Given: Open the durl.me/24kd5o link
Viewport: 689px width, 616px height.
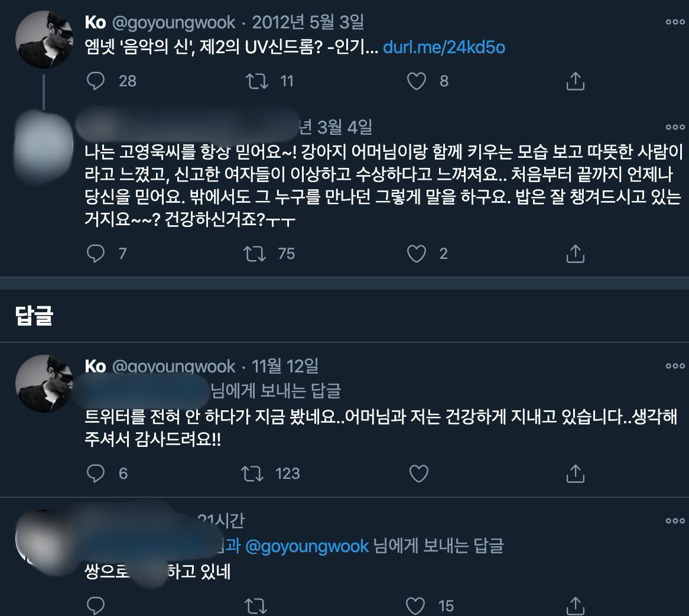Looking at the screenshot, I should [444, 47].
